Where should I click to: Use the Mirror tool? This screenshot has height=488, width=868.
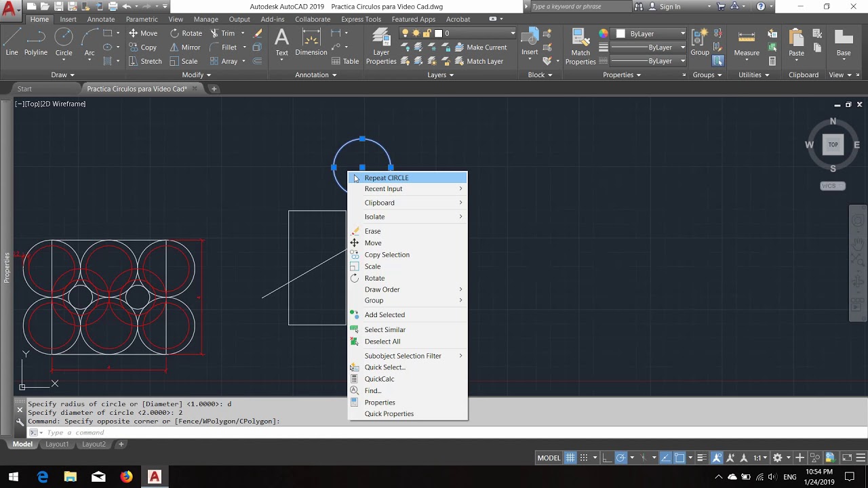point(184,47)
